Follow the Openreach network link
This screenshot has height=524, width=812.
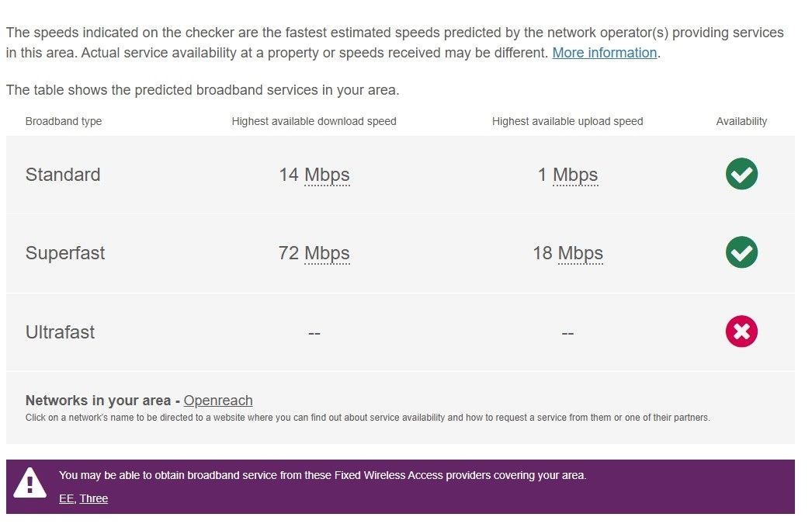218,401
